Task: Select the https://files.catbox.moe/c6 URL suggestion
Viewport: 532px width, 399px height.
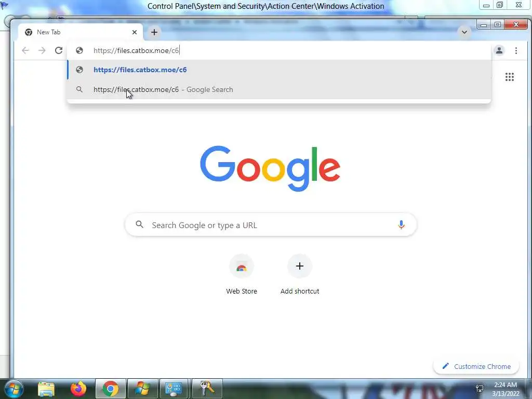Action: click(x=279, y=70)
